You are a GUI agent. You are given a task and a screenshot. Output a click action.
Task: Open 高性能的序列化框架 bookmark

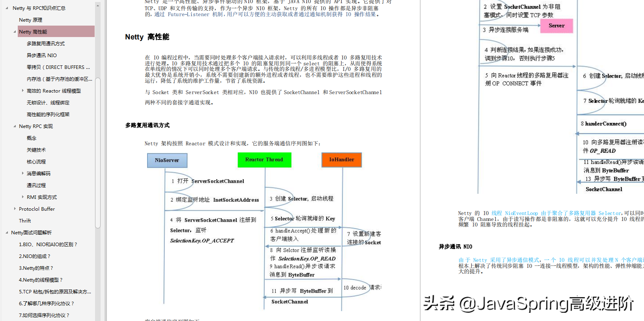coord(48,114)
